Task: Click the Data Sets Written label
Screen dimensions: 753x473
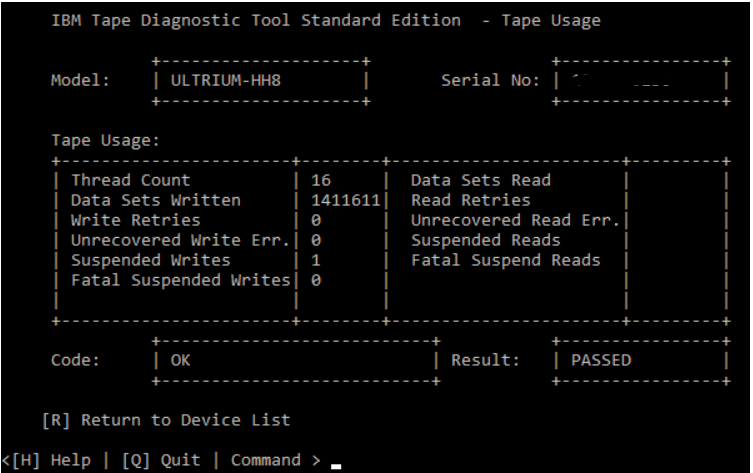Action: pyautogui.click(x=155, y=200)
